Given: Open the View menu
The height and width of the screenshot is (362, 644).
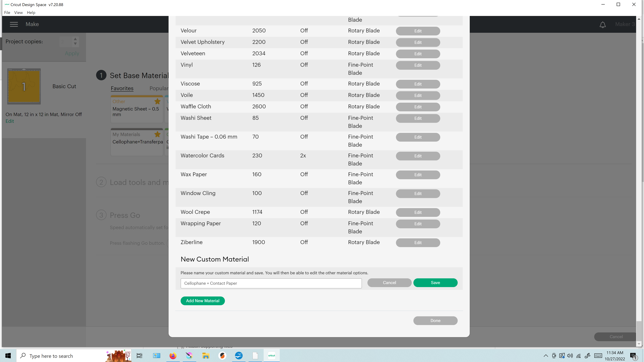Looking at the screenshot, I should (x=18, y=13).
